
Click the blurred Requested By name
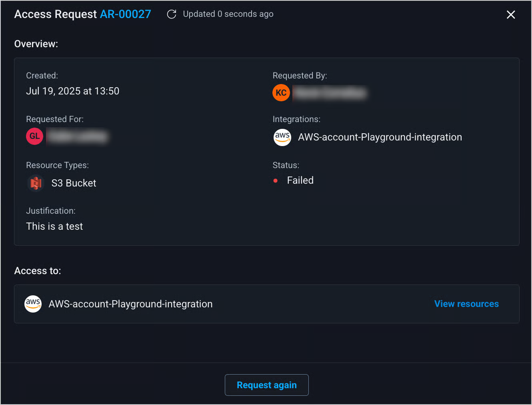pyautogui.click(x=330, y=93)
